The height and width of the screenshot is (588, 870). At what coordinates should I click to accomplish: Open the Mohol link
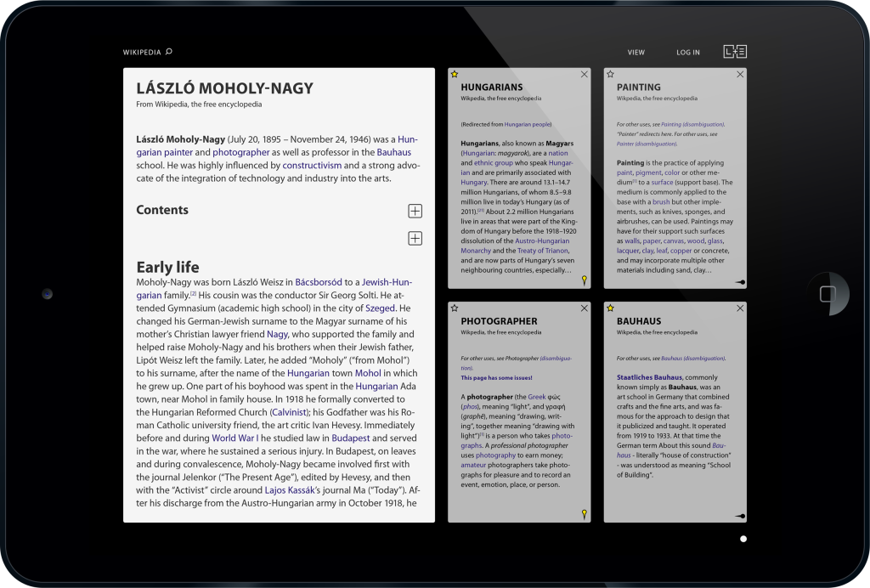tap(368, 373)
